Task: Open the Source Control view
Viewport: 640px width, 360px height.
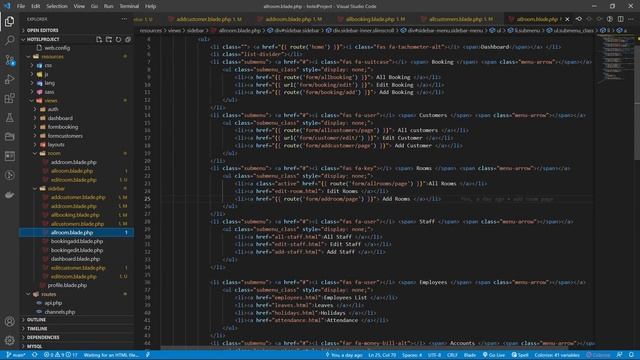Action: (9, 60)
